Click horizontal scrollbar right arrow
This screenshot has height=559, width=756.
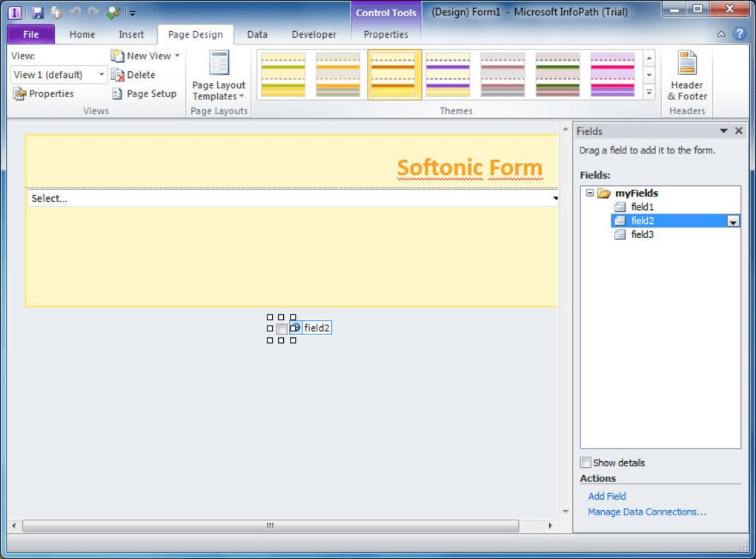point(551,526)
